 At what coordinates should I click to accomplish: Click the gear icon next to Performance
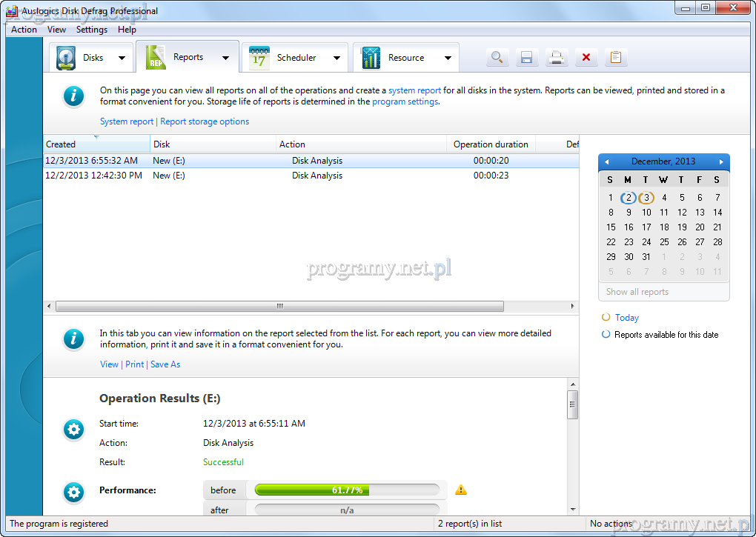click(x=73, y=491)
